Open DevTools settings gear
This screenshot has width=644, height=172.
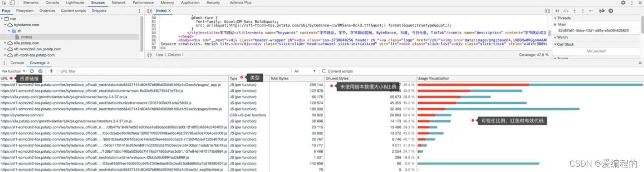pyautogui.click(x=623, y=3)
